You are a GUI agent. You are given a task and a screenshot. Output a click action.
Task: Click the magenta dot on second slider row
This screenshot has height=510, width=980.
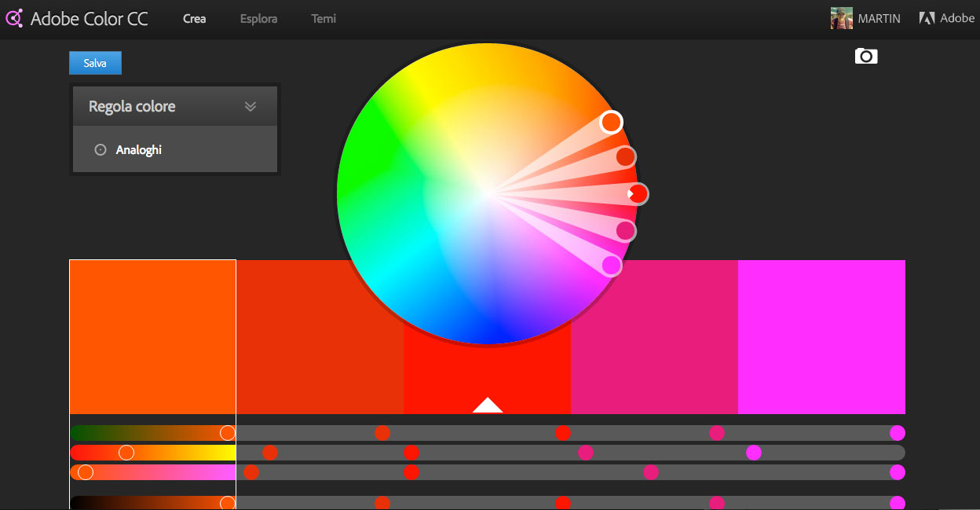[x=754, y=452]
